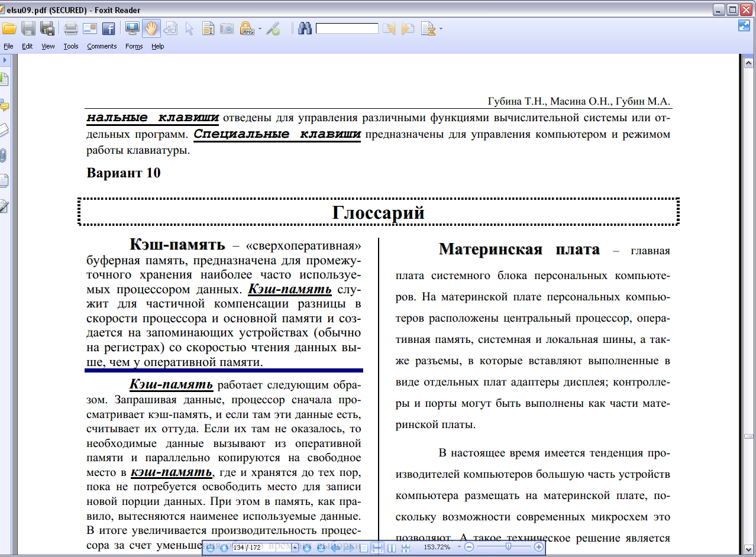Choose the Select Text tool
This screenshot has height=557, width=756.
point(208,28)
